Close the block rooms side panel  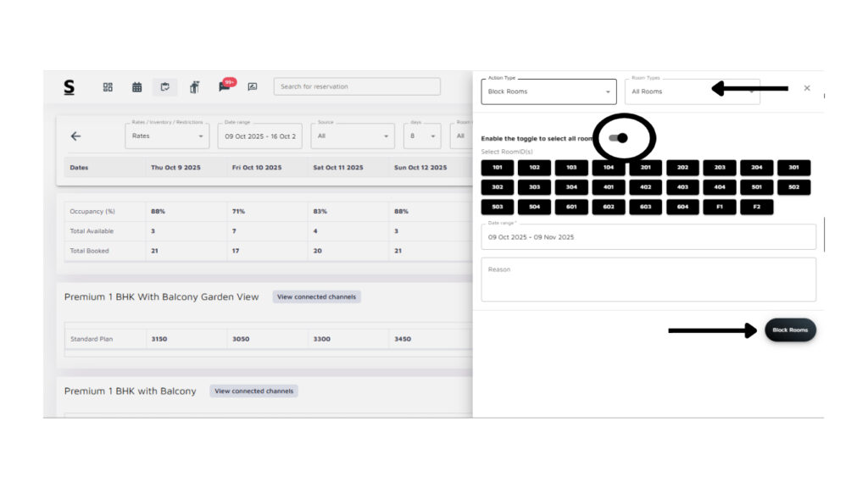[x=807, y=88]
